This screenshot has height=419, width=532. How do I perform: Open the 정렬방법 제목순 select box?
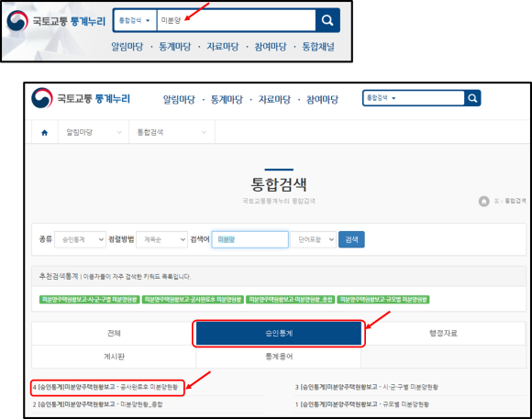pos(161,239)
